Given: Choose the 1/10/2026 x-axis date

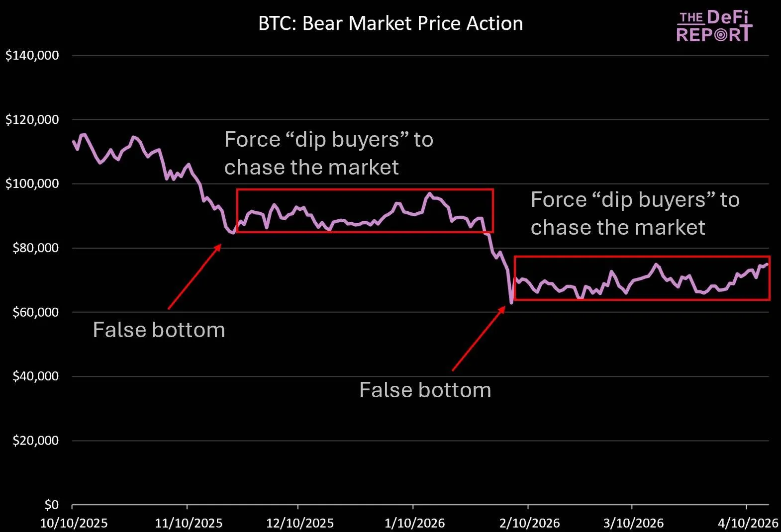Looking at the screenshot, I should pos(414,523).
